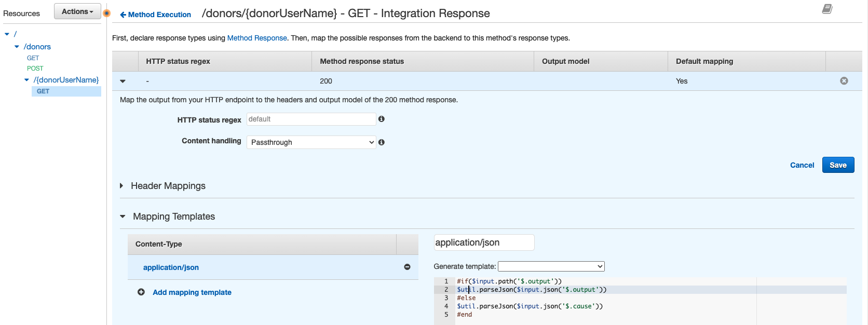Image resolution: width=868 pixels, height=325 pixels.
Task: Collapse the Mapping Templates section
Action: tap(123, 216)
